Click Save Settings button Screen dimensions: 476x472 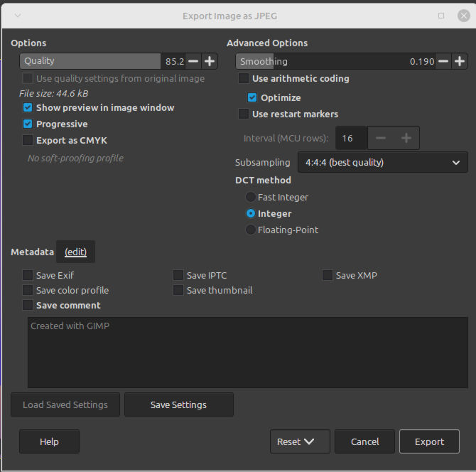point(178,404)
